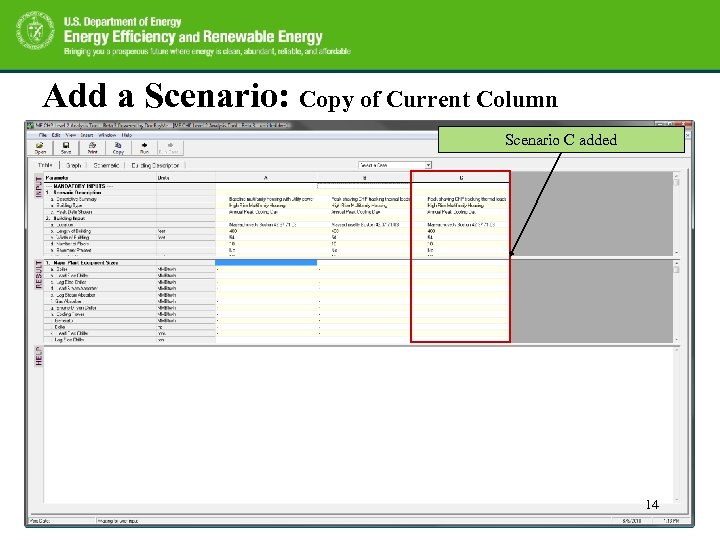The width and height of the screenshot is (720, 540).
Task: Click scenario C High Rise Multifamily Housing cell
Action: (x=461, y=206)
